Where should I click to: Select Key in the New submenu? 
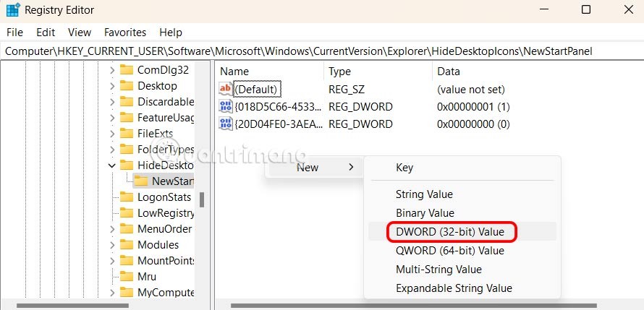click(404, 168)
